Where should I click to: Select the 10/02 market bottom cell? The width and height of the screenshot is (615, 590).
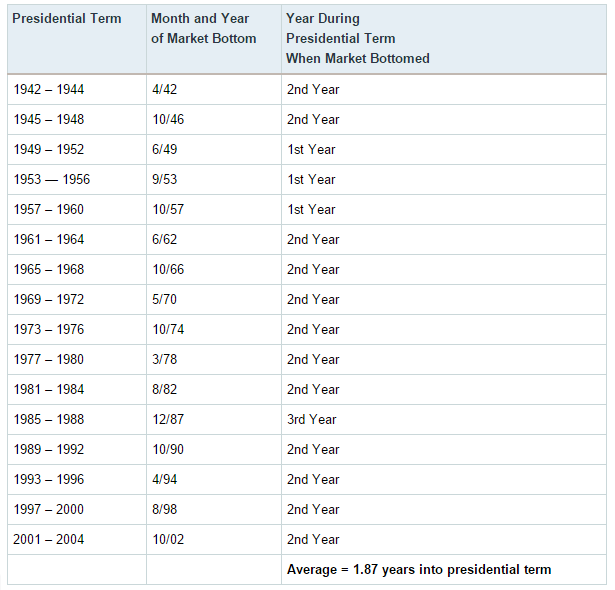point(170,539)
